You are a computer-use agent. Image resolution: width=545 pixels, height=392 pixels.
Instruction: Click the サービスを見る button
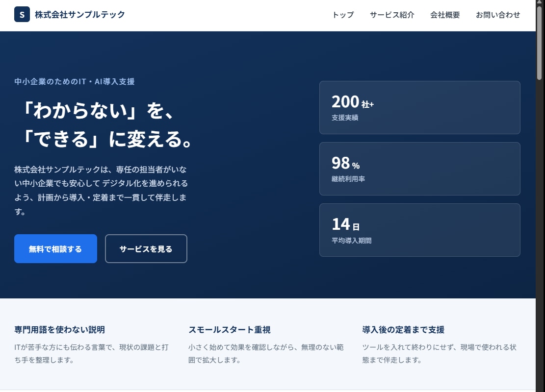click(146, 248)
